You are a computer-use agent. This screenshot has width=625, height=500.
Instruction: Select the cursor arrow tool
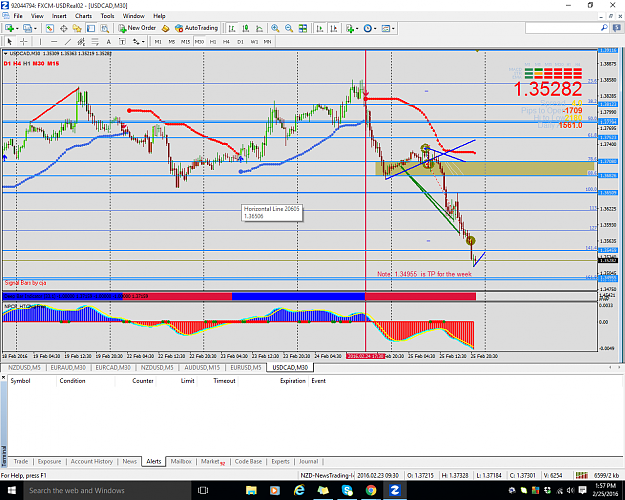(10, 41)
